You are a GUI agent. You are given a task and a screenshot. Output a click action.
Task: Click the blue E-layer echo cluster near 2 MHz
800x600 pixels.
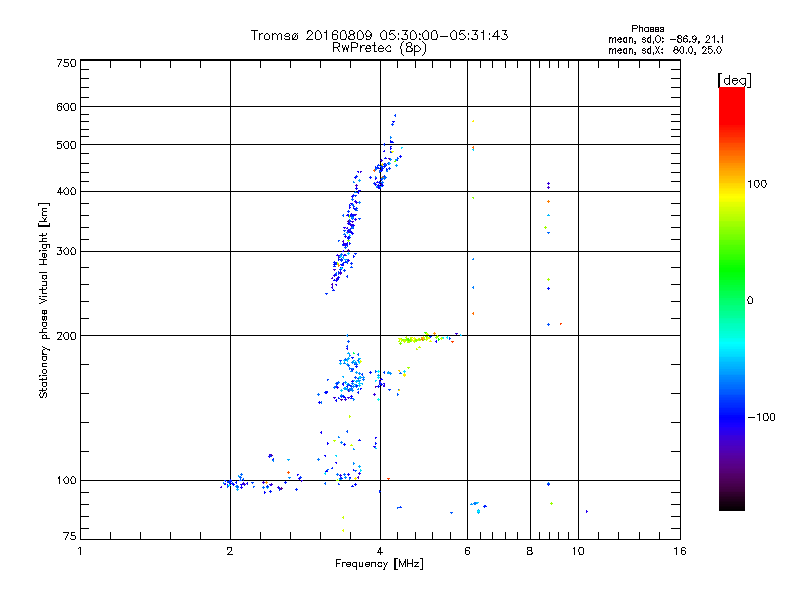(x=238, y=483)
